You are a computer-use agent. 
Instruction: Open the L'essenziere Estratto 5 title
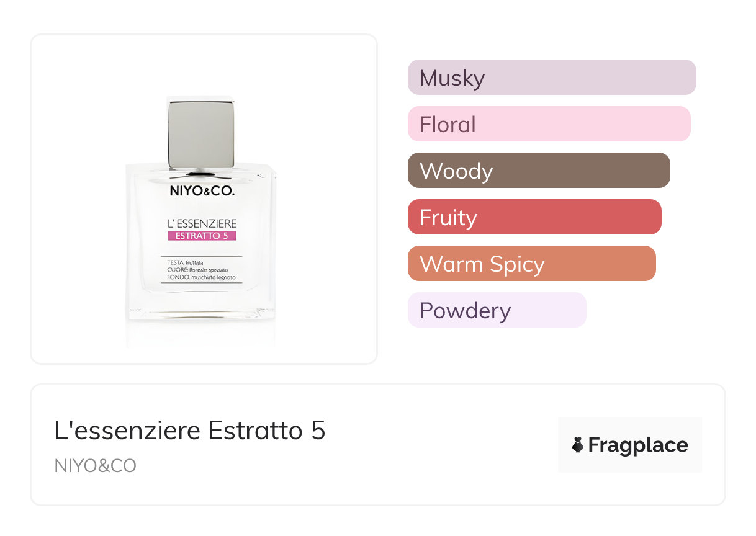coord(190,431)
